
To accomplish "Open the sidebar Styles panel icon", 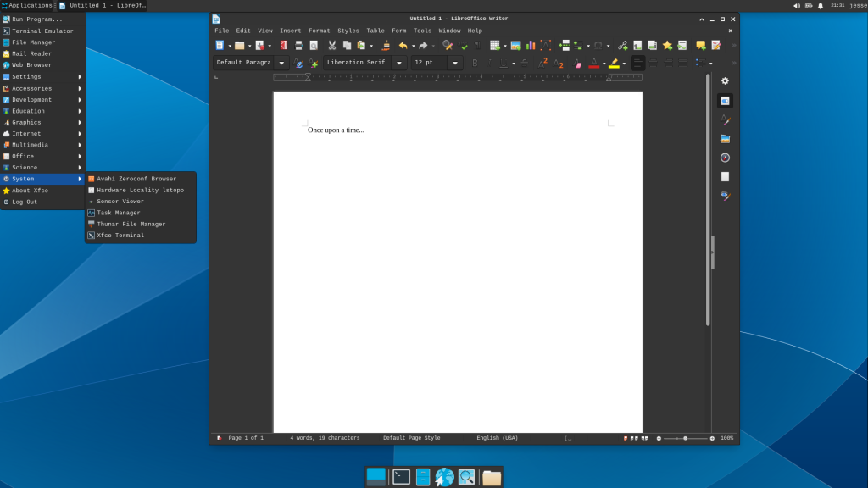I will (725, 119).
